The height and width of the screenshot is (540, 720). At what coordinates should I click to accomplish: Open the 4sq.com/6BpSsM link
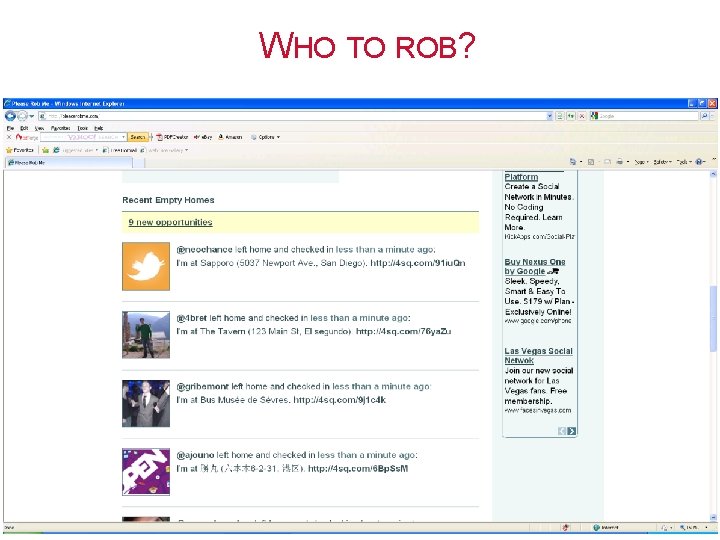[358, 469]
